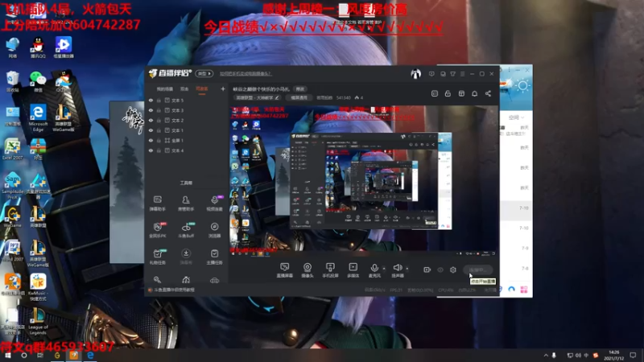The width and height of the screenshot is (644, 362).
Task: Open the stream settings gear
Action: (453, 269)
